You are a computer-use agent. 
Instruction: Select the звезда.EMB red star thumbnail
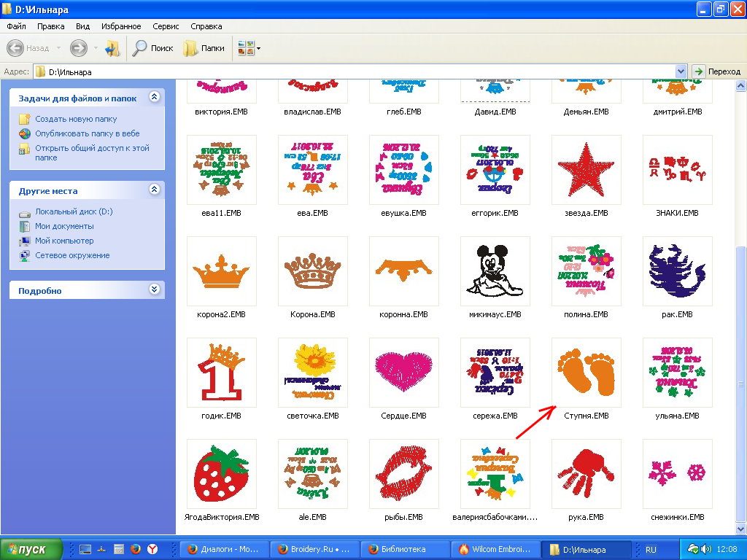pyautogui.click(x=586, y=169)
